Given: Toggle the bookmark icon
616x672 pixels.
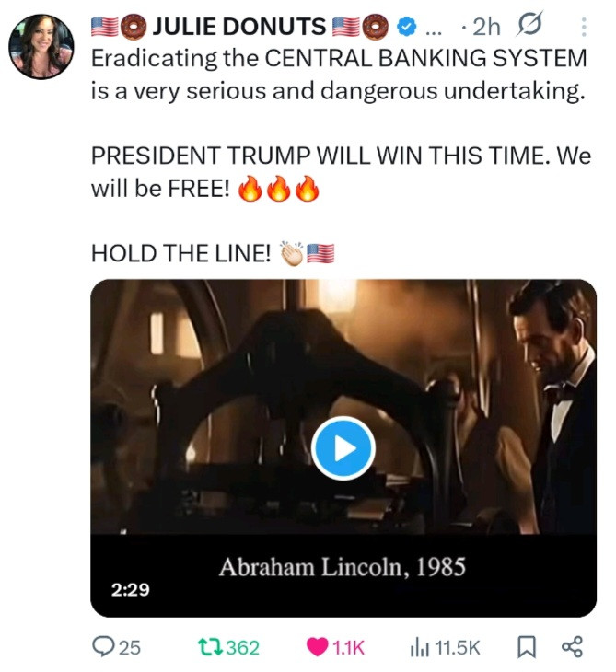Looking at the screenshot, I should pyautogui.click(x=527, y=647).
